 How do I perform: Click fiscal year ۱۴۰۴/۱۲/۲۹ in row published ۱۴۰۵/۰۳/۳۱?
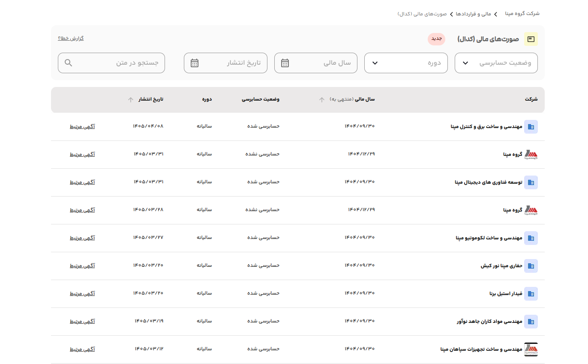361,154
